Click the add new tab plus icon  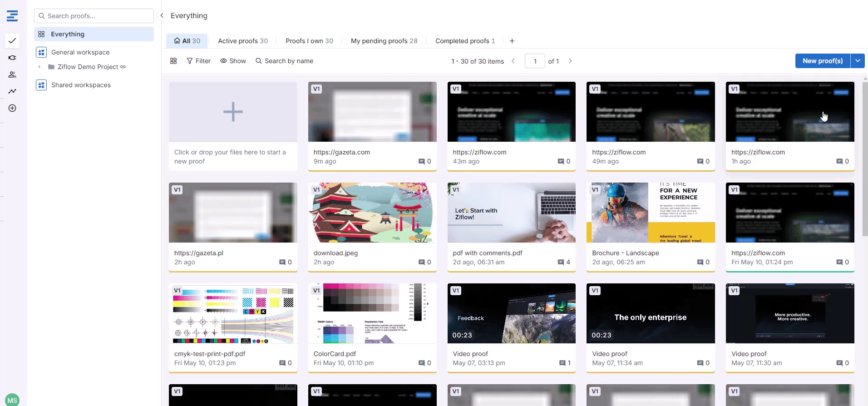pyautogui.click(x=512, y=41)
